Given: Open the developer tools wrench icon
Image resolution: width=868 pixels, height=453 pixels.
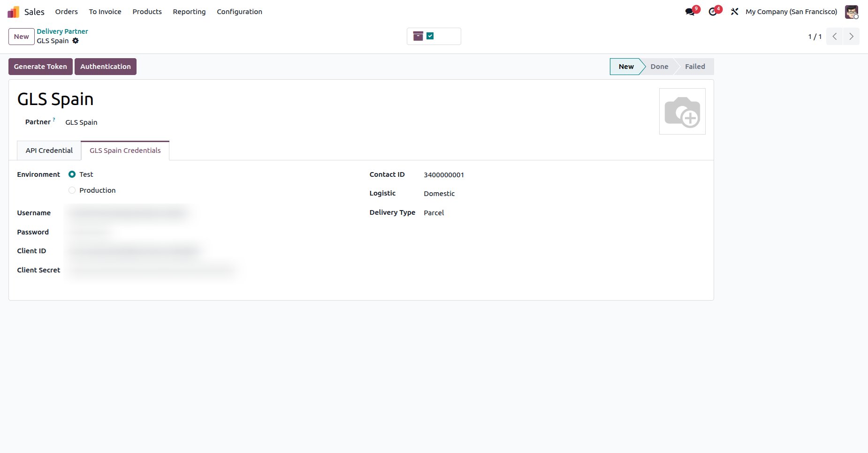Looking at the screenshot, I should point(735,12).
